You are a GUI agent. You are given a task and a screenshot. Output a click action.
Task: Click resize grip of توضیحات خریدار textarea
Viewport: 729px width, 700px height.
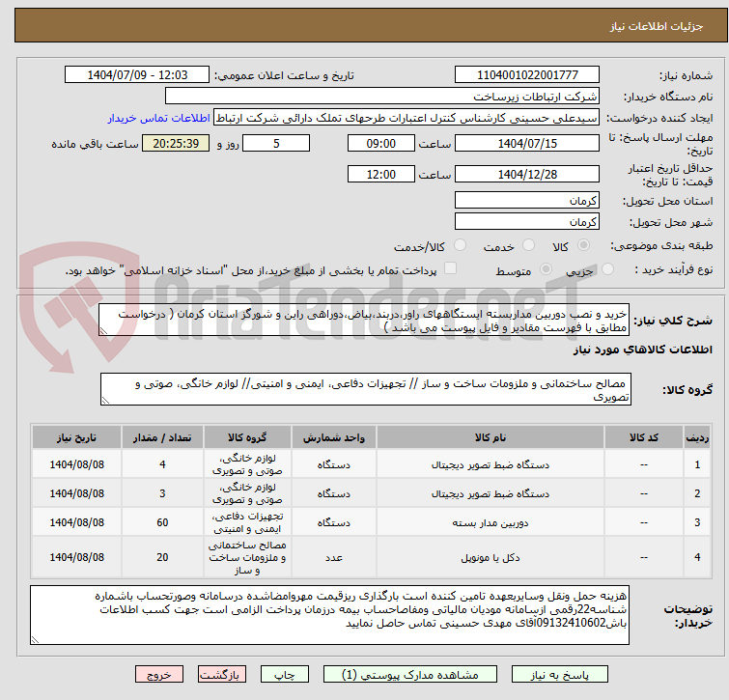pos(35,640)
